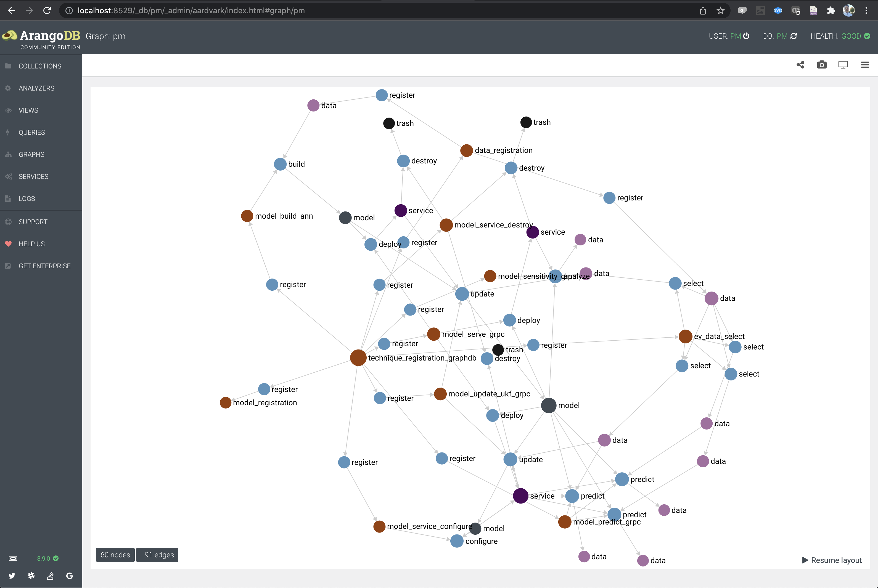Enter fullscreen using the monitor icon
Screen dimensions: 878x588
point(843,65)
